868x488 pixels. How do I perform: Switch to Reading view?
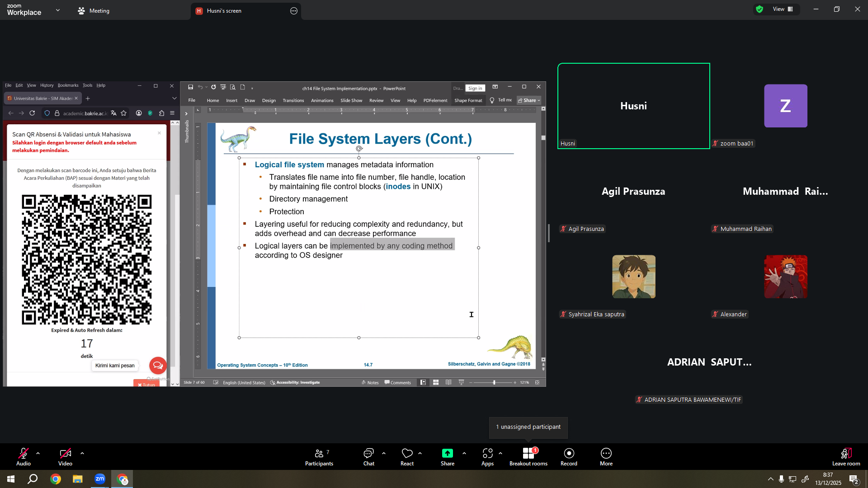click(448, 383)
